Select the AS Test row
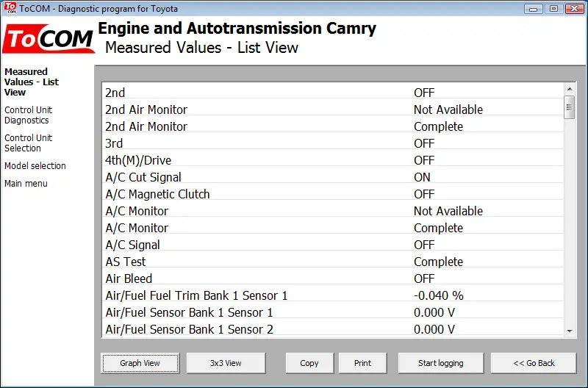Screen dimensions: 588x388 click(x=333, y=262)
